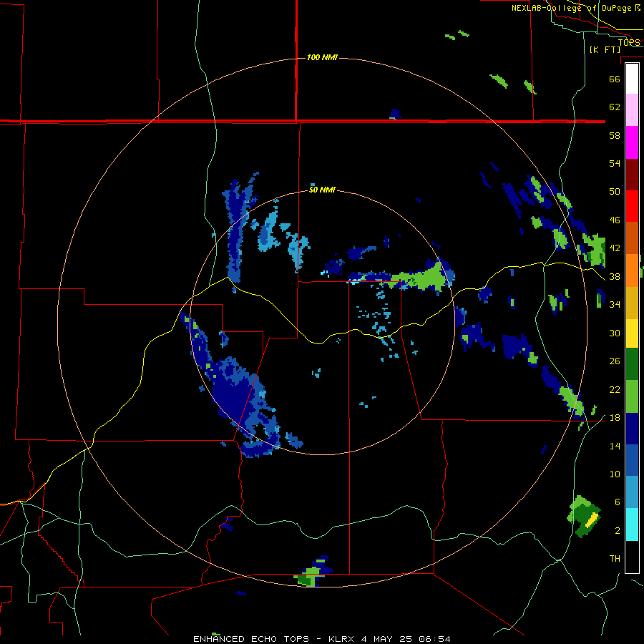Click the legend value '22'
644x644 pixels.
(615, 389)
